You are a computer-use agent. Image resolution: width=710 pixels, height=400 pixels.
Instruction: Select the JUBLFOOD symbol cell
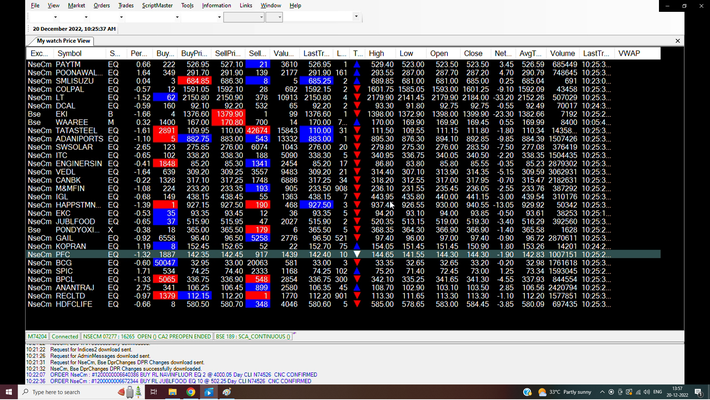point(78,222)
